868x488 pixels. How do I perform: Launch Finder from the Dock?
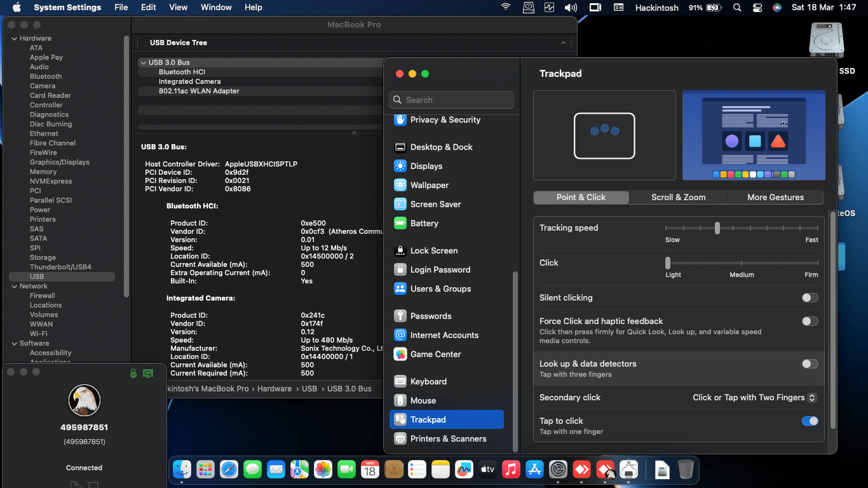point(182,470)
